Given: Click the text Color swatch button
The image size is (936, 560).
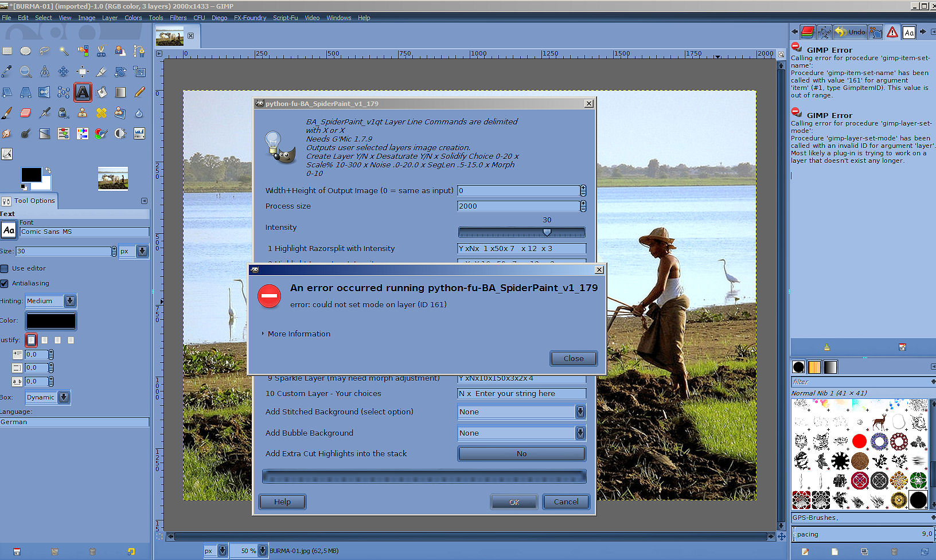Looking at the screenshot, I should tap(51, 321).
